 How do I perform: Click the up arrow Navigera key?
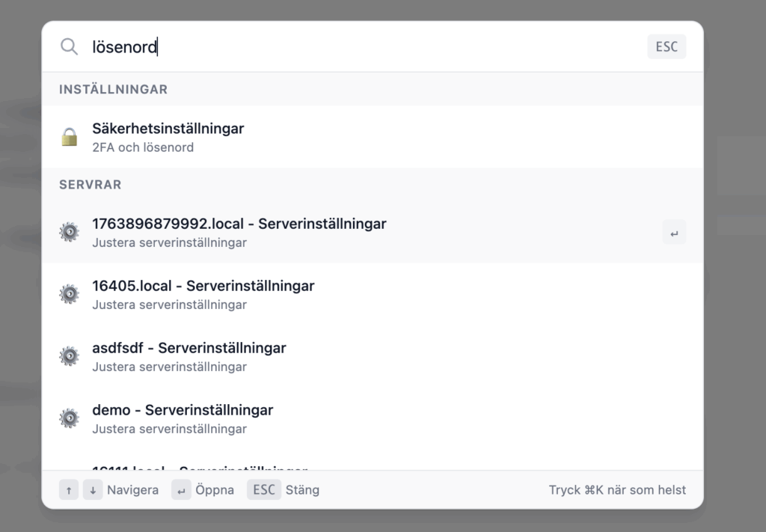(x=69, y=490)
